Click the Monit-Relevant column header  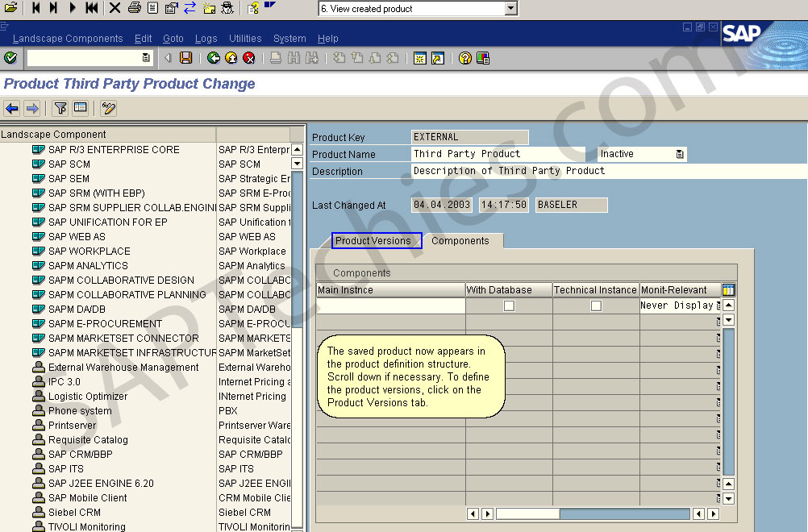tap(681, 290)
